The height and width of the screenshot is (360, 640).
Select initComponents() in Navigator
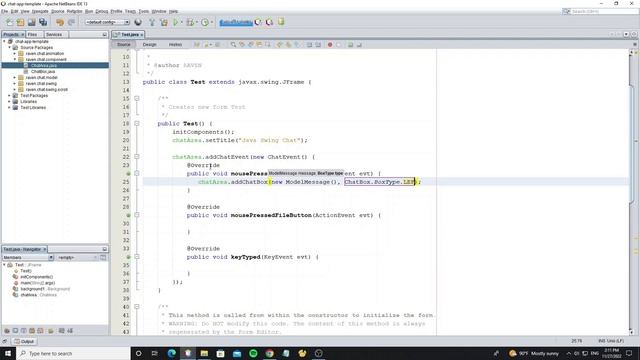37,277
